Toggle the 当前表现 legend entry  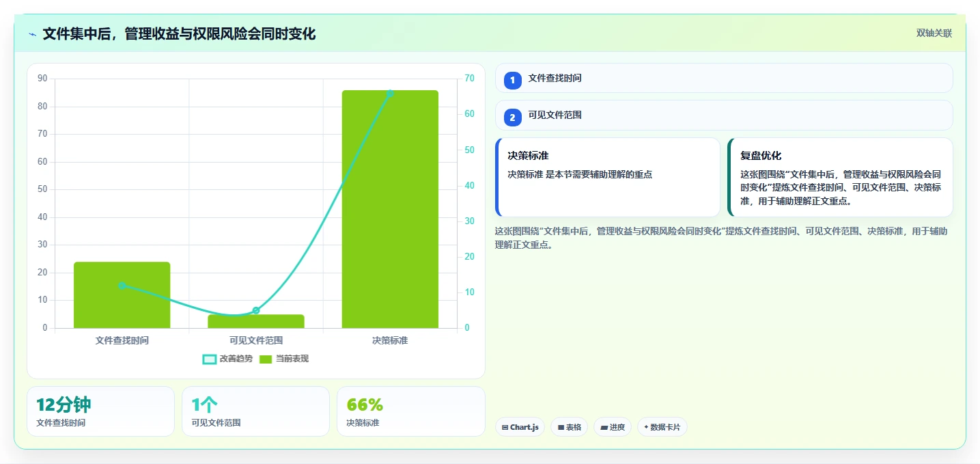point(284,359)
